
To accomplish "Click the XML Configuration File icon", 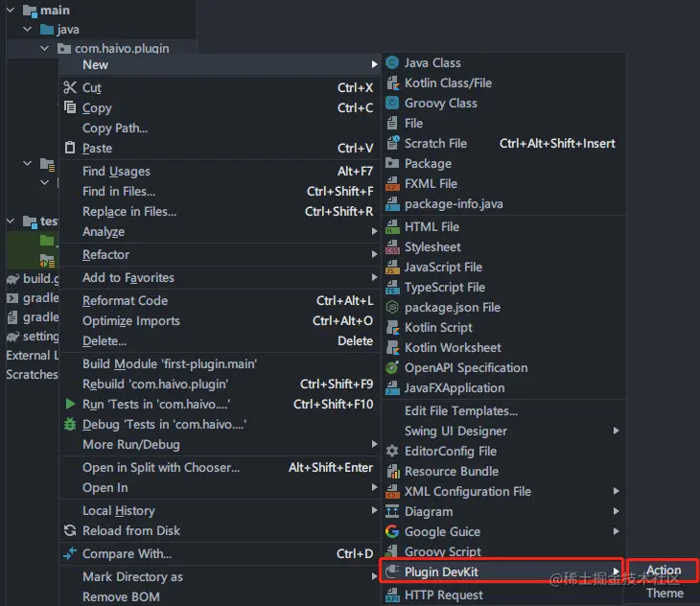I will coord(392,491).
